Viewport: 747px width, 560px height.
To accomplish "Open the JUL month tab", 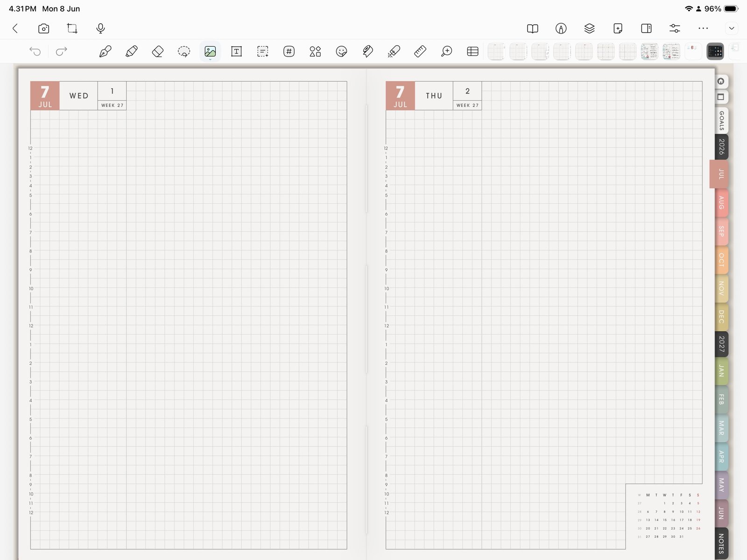I will [720, 174].
